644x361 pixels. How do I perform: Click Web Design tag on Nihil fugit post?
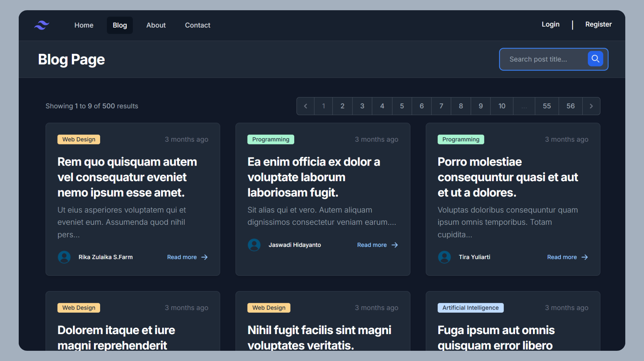[x=269, y=308]
